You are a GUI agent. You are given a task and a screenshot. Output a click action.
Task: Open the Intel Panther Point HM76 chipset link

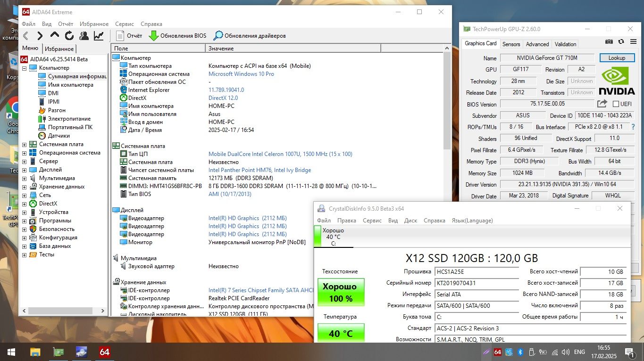point(260,170)
